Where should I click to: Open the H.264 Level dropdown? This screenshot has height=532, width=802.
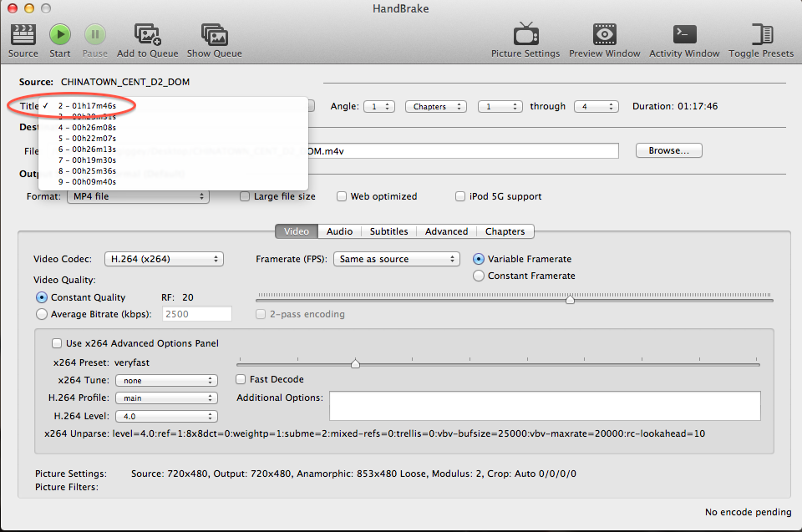click(167, 417)
